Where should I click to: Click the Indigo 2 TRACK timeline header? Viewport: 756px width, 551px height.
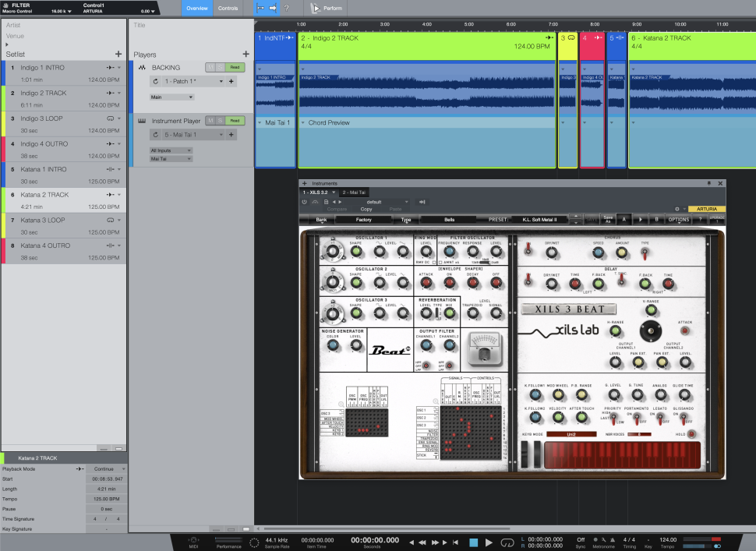(426, 46)
